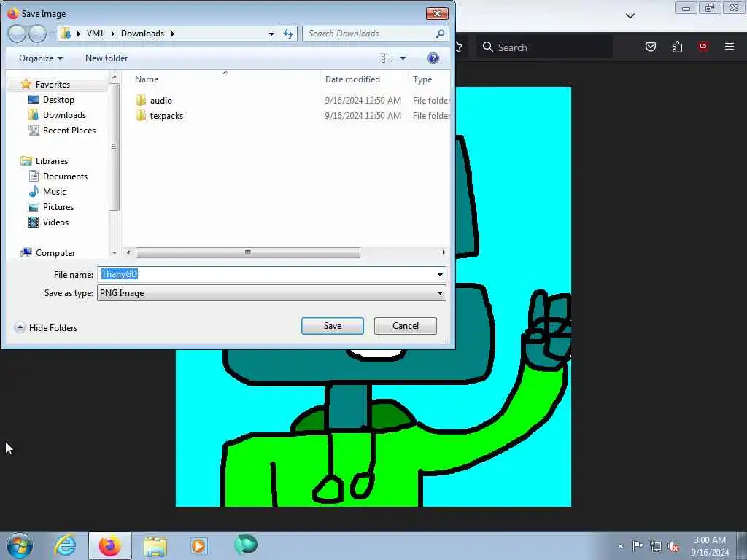Viewport: 747px width, 560px height.
Task: Click the network tray icon
Action: click(x=656, y=546)
